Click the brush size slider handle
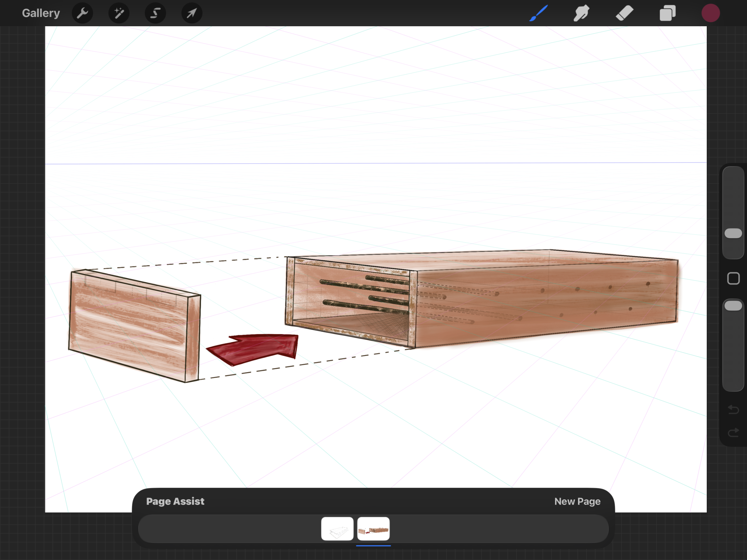This screenshot has height=560, width=747. (733, 233)
